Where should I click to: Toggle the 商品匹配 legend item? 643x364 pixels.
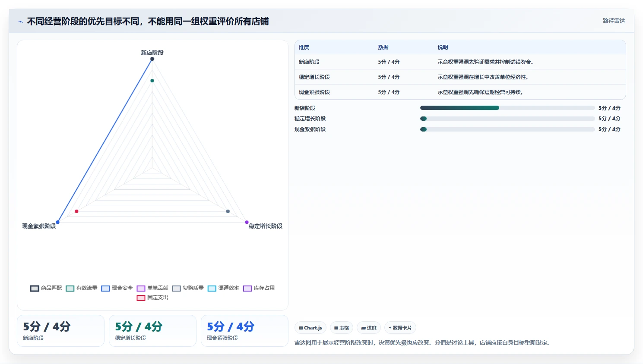(46, 288)
